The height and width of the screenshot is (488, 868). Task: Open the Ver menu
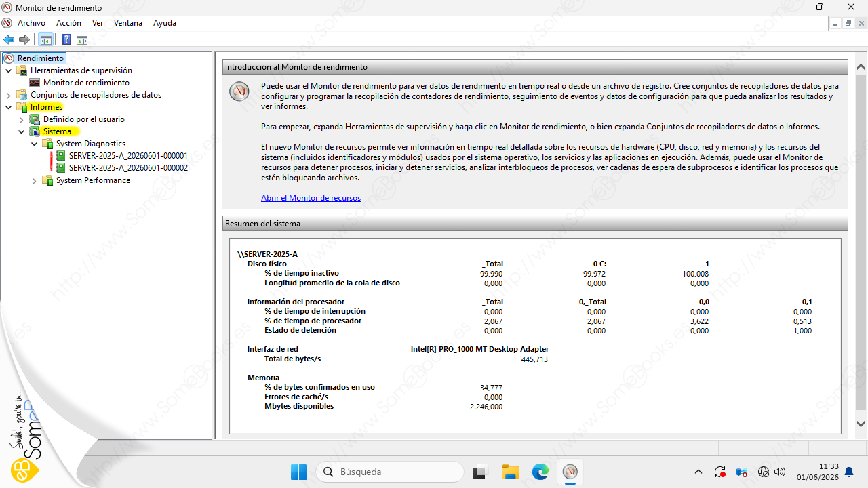[x=98, y=23]
